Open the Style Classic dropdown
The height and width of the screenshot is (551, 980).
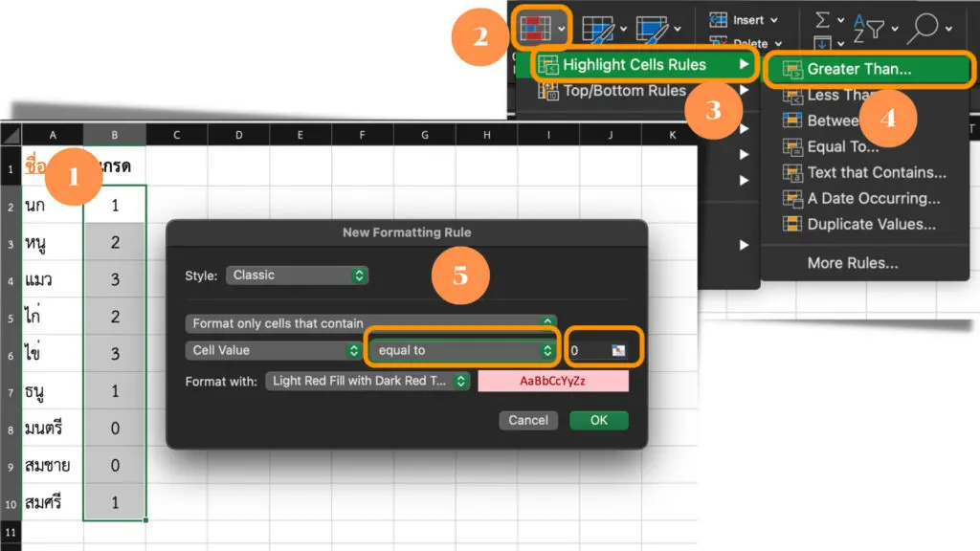click(298, 275)
